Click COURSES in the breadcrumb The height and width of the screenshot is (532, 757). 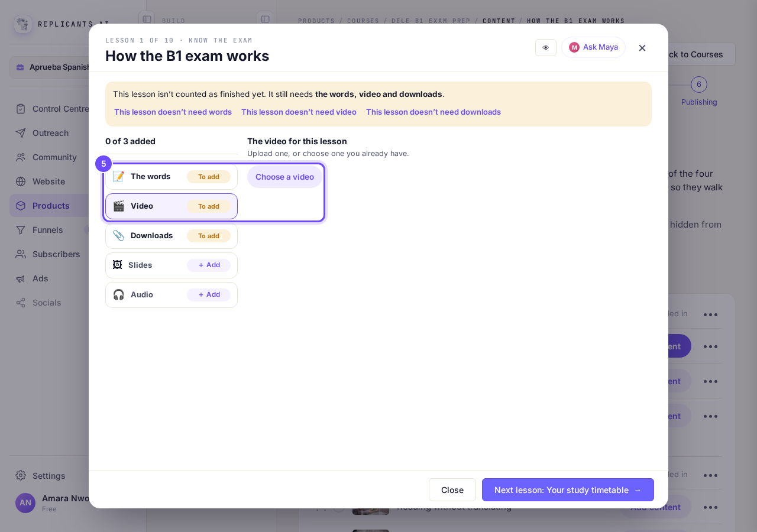click(x=363, y=21)
